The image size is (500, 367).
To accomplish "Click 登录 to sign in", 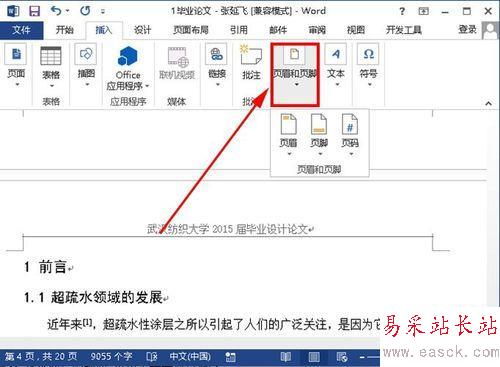I will [x=467, y=30].
